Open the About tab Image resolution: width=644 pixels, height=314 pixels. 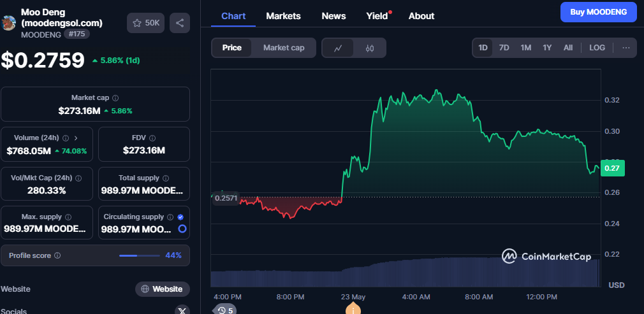point(421,16)
